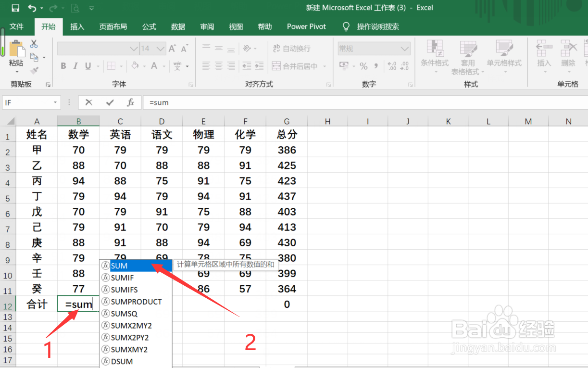Click the Format Painter brush icon

pyautogui.click(x=34, y=70)
